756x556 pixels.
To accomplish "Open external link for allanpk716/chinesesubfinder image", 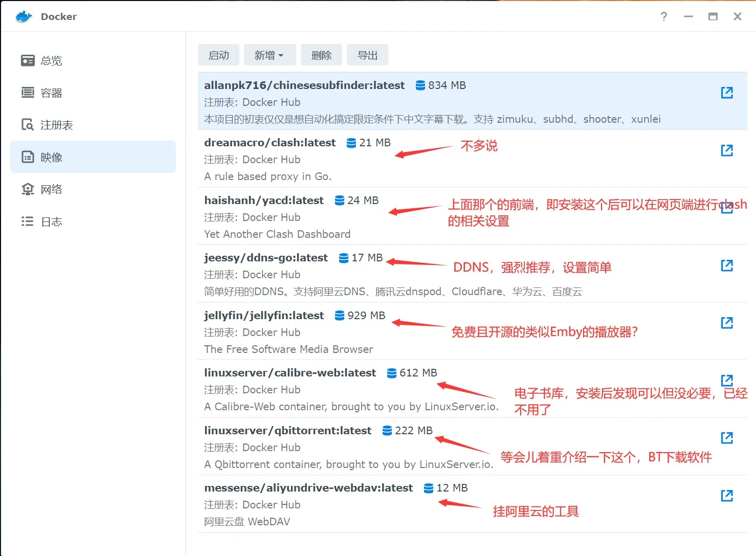I will [x=727, y=93].
